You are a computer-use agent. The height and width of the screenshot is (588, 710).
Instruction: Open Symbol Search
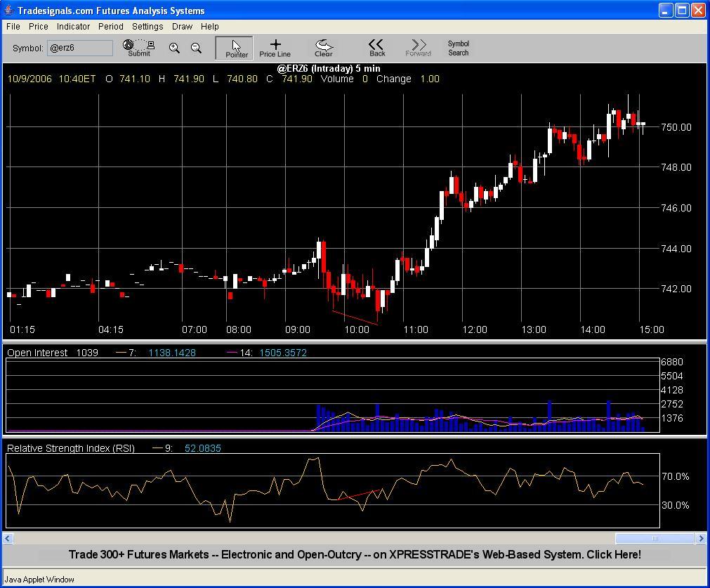click(x=458, y=48)
